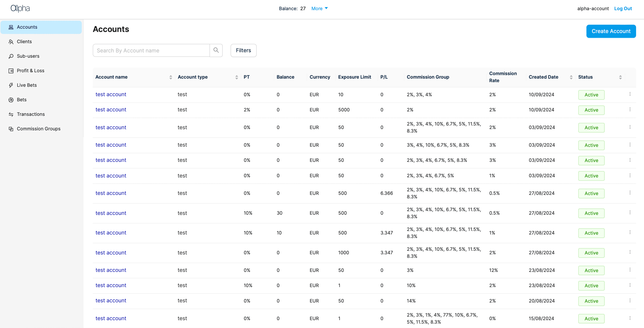Image resolution: width=644 pixels, height=328 pixels.
Task: Click the Alpha logo
Action: pyautogui.click(x=20, y=9)
